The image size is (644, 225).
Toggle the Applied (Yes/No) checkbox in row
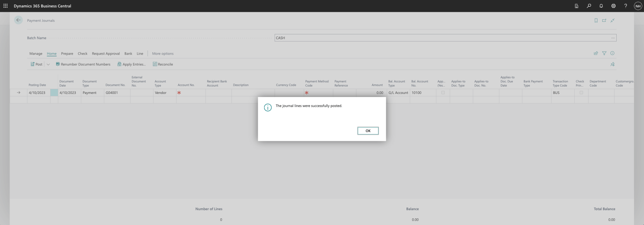[443, 93]
